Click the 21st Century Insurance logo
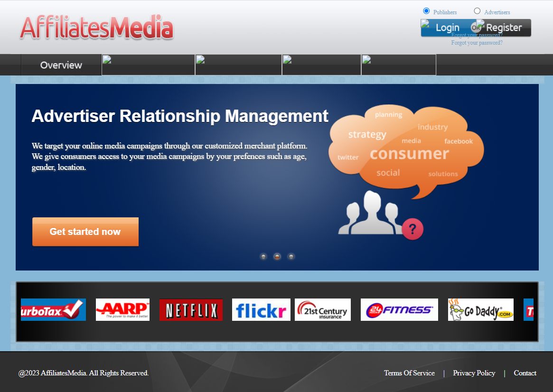 click(323, 309)
